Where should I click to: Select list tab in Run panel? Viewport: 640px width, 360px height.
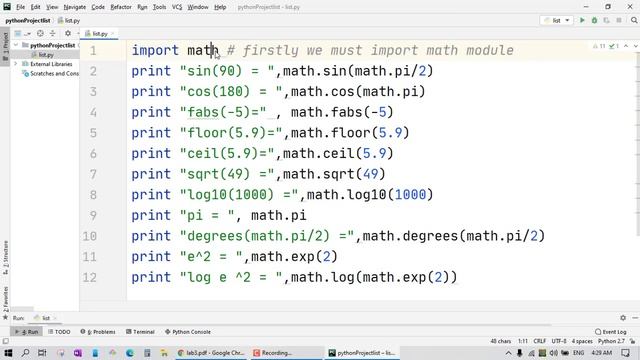pyautogui.click(x=46, y=318)
